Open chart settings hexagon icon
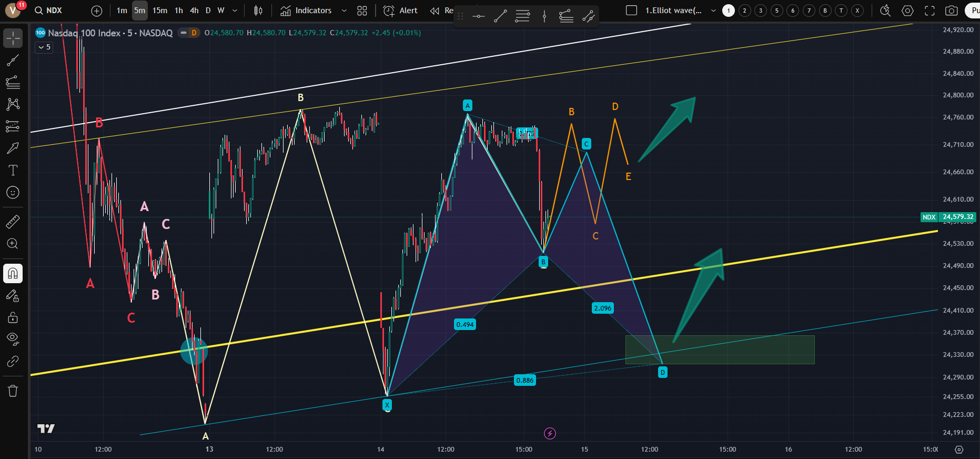 [x=907, y=11]
